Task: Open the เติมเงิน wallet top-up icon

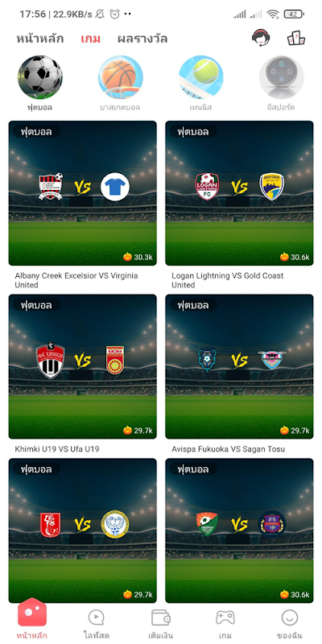Action: (x=160, y=617)
